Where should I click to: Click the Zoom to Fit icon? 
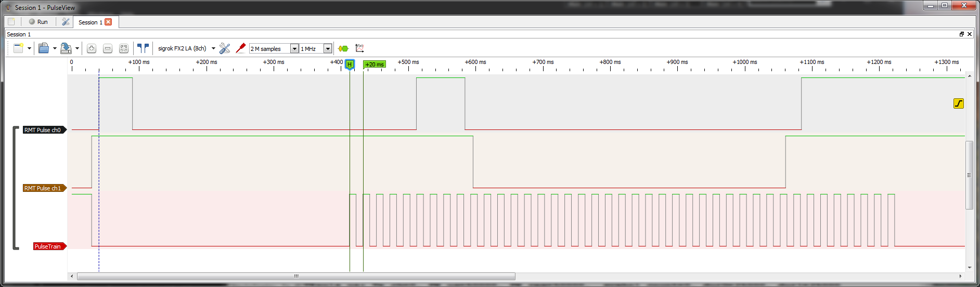tap(124, 48)
